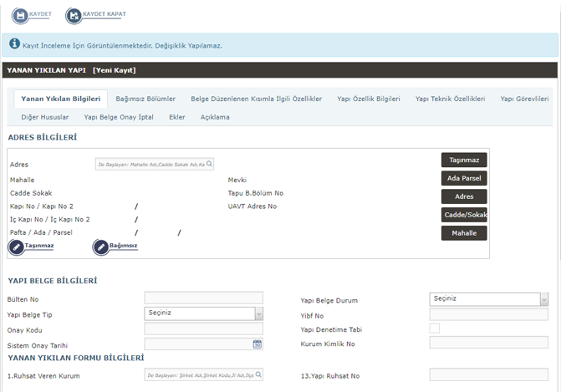Switch to Bağımsız Bölümler tab

pyautogui.click(x=145, y=99)
